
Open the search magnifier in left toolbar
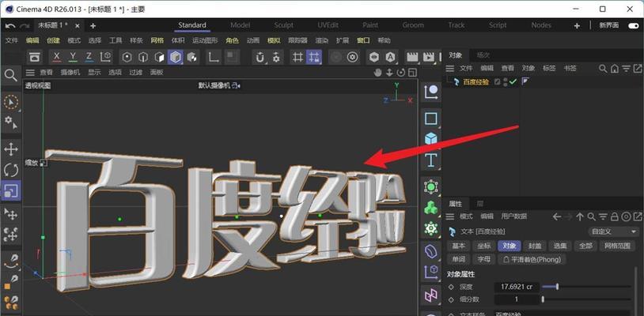point(10,75)
